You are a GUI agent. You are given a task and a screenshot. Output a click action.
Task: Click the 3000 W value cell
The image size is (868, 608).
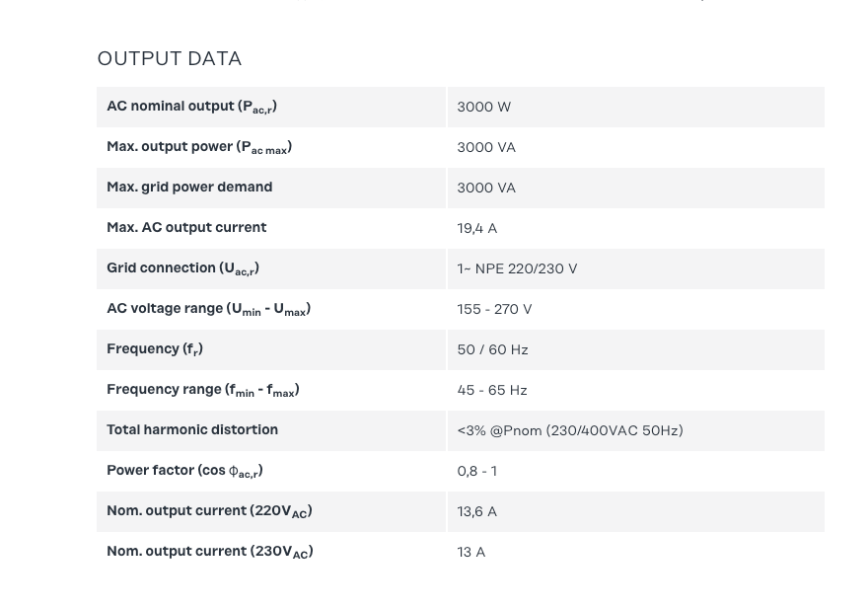[483, 108]
